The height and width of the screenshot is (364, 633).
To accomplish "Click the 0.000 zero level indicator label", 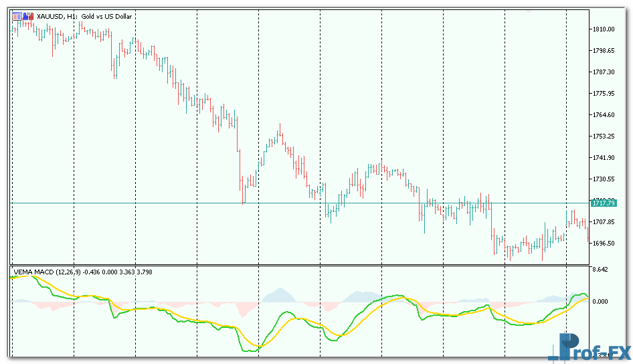I will (x=598, y=302).
